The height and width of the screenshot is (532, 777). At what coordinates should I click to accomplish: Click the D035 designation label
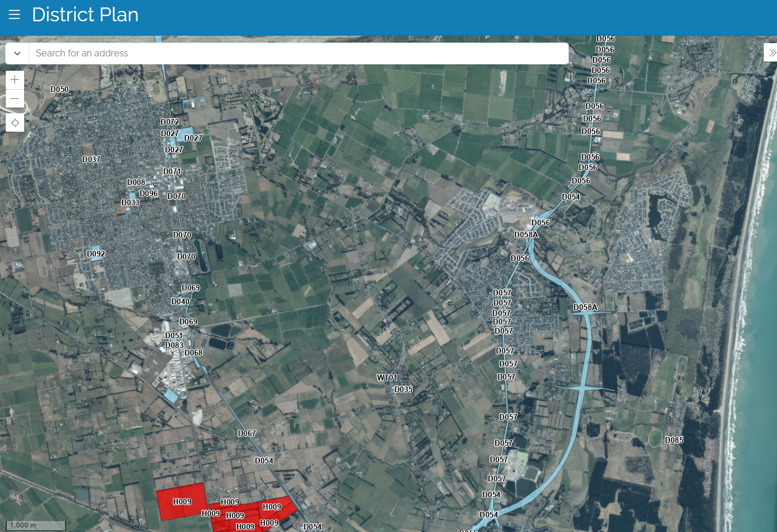click(x=403, y=389)
